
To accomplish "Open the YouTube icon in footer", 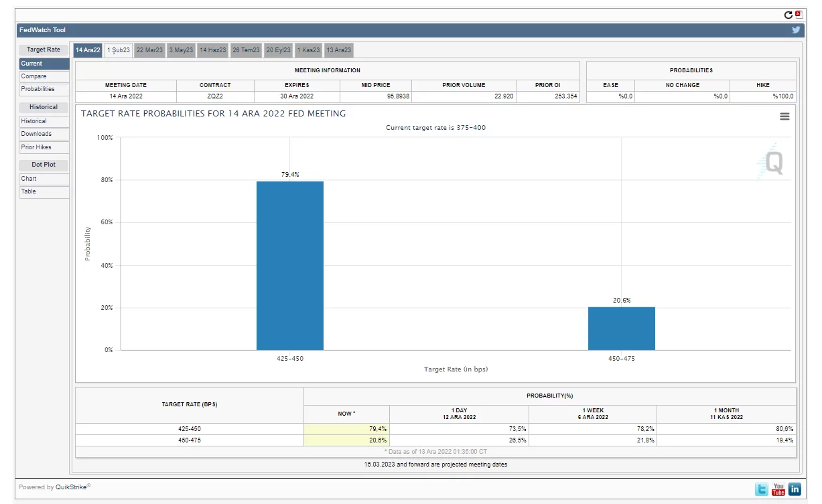I will tap(778, 489).
